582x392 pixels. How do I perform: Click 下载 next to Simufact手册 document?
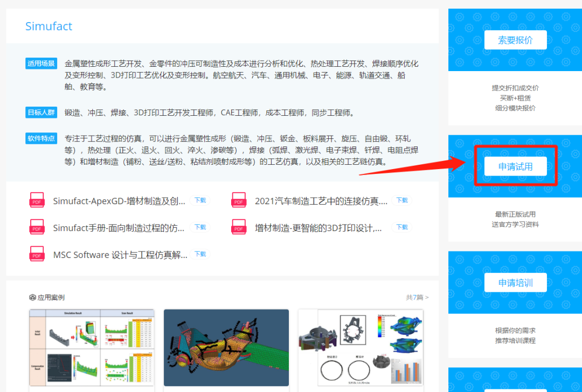pos(200,227)
